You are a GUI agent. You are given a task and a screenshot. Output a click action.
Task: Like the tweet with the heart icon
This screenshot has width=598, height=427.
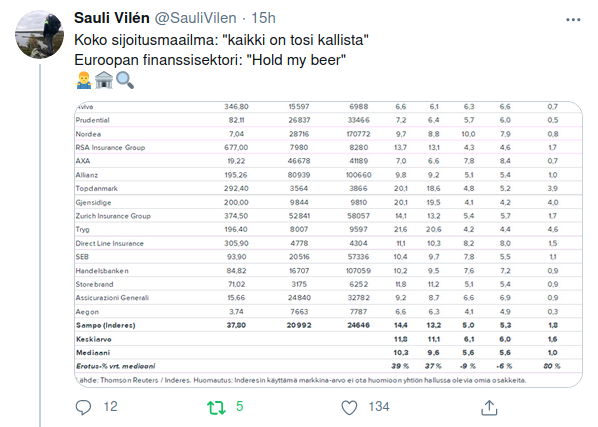coord(349,407)
